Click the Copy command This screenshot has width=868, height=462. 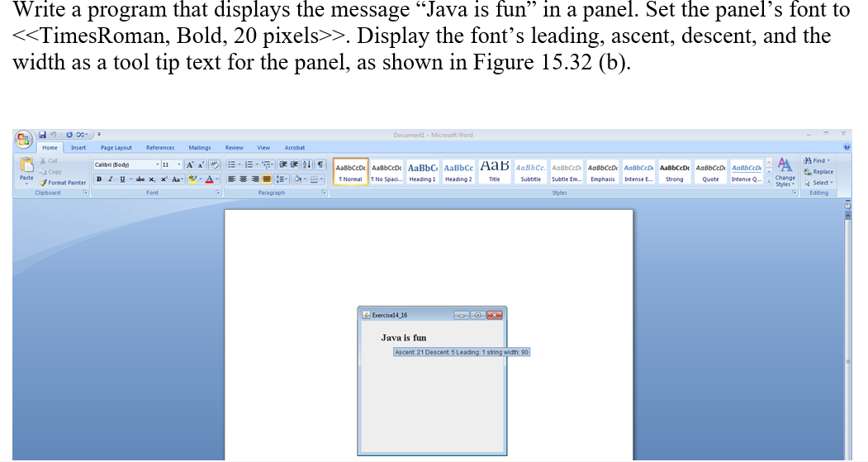tap(50, 172)
